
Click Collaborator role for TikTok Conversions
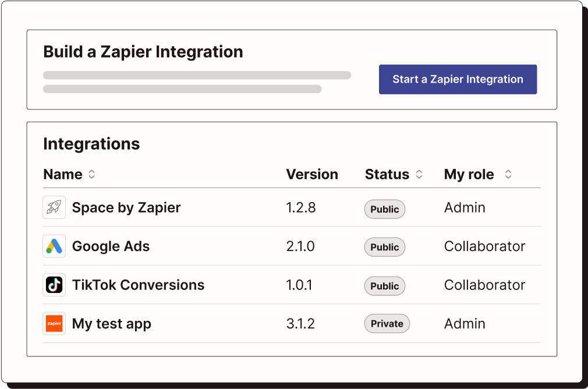pyautogui.click(x=484, y=285)
